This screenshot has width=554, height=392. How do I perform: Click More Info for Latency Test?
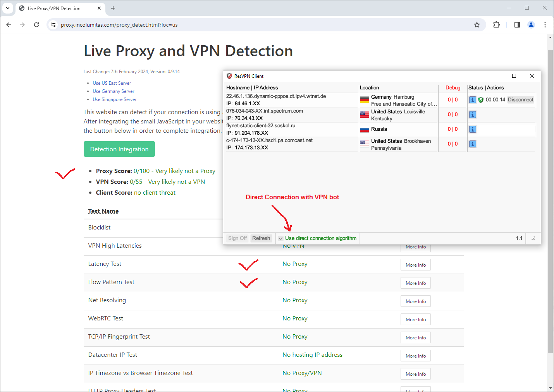click(416, 265)
